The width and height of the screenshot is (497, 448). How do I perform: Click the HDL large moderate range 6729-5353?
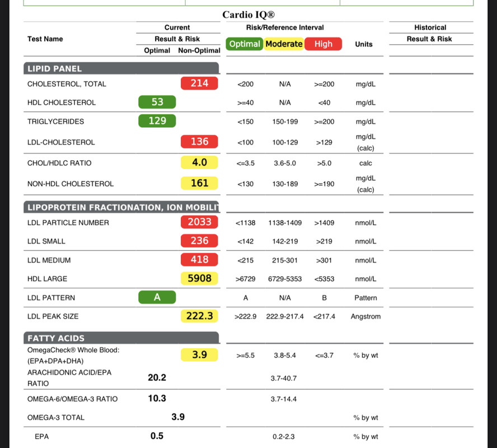pyautogui.click(x=285, y=279)
